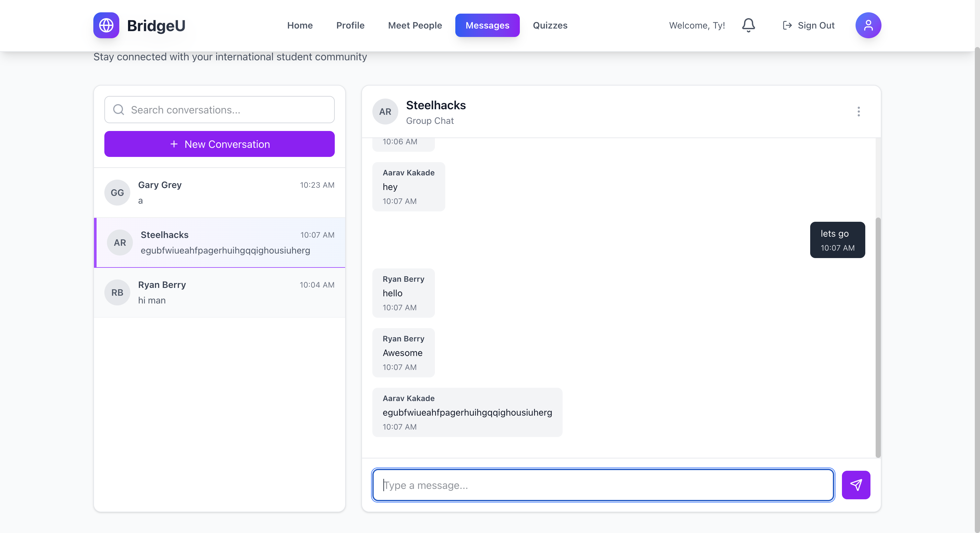This screenshot has height=533, width=980.
Task: Select the Steelhacks conversation
Action: click(x=225, y=243)
